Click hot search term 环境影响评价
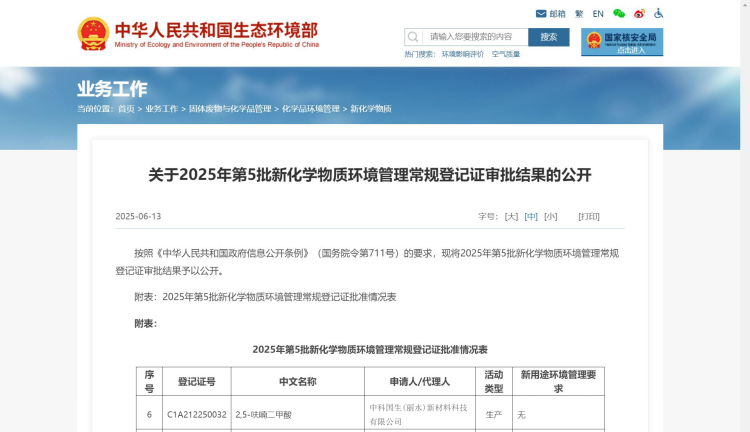The image size is (750, 432). [x=463, y=54]
